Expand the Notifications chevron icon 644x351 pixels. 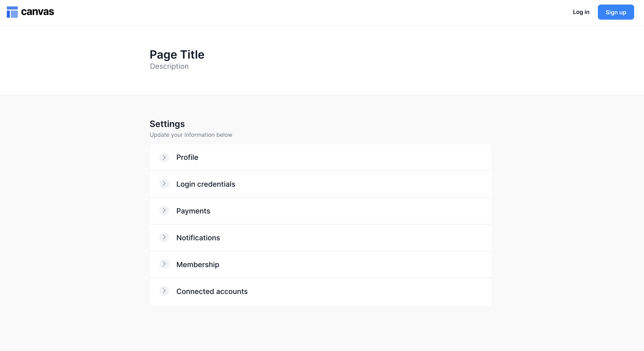tap(164, 237)
